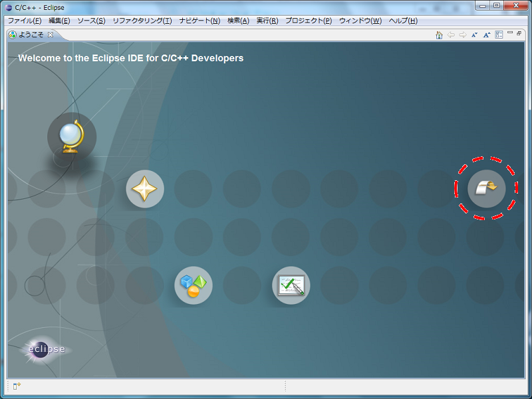
Task: Reduce the welcome page font size
Action: pyautogui.click(x=474, y=35)
